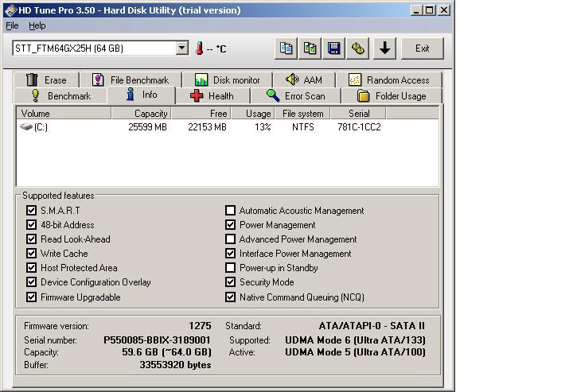
Task: Select the (C:) volume row
Action: click(228, 127)
